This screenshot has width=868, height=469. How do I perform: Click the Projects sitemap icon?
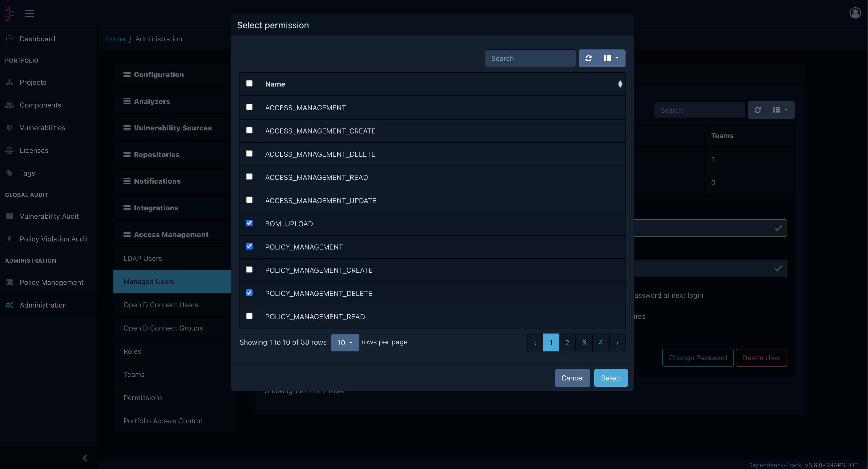(9, 82)
